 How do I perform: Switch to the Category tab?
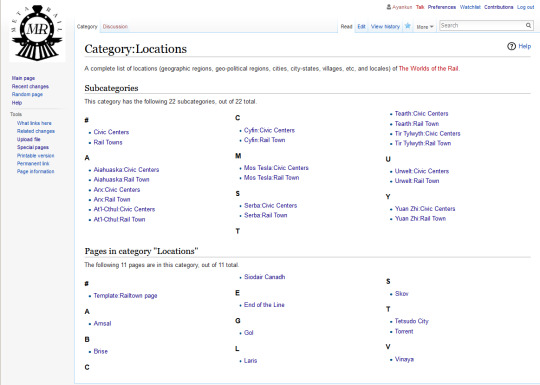point(87,27)
